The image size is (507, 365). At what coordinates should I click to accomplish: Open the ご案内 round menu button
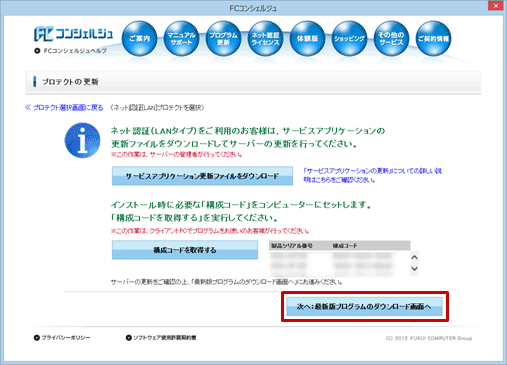[140, 39]
